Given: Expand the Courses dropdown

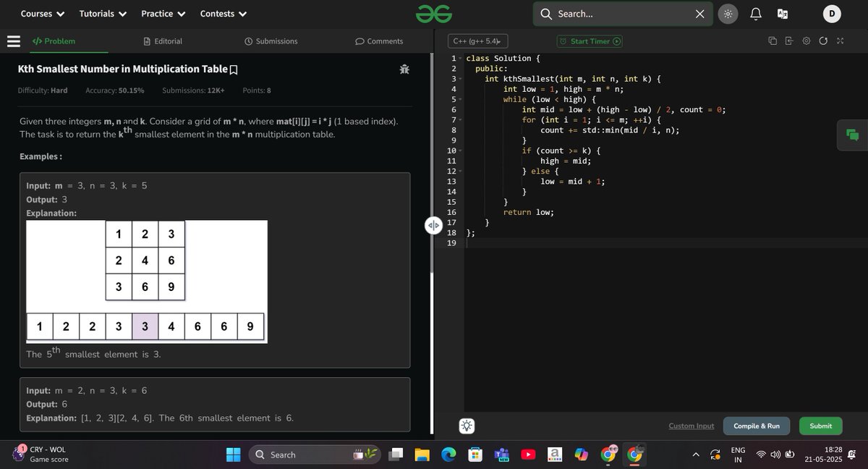Looking at the screenshot, I should pyautogui.click(x=43, y=14).
